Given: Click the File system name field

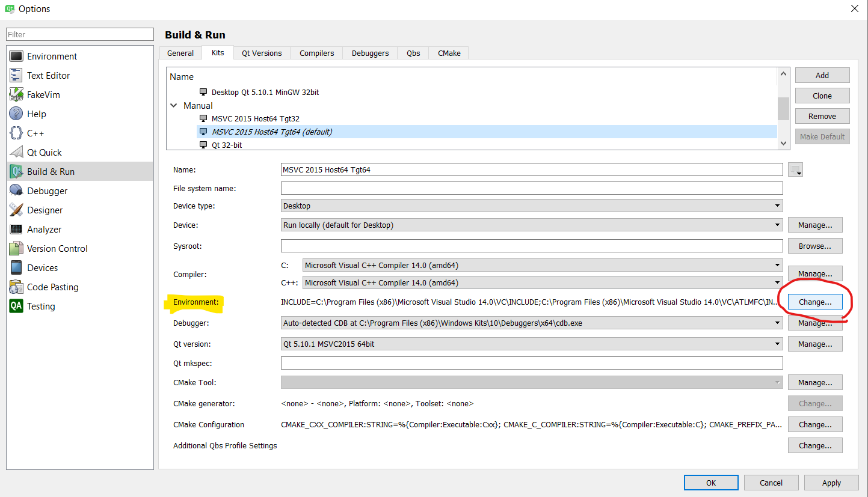Looking at the screenshot, I should [x=532, y=188].
